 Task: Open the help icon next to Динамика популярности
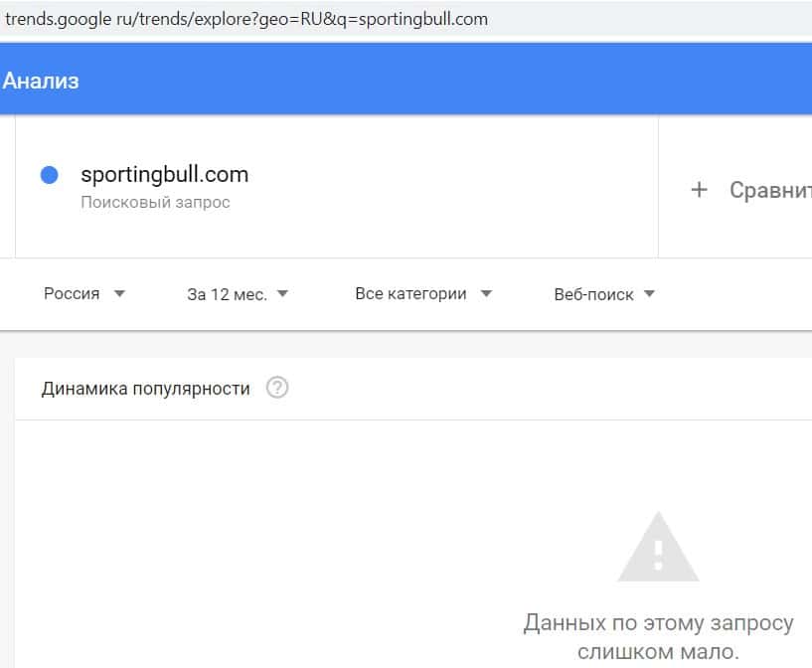tap(277, 389)
